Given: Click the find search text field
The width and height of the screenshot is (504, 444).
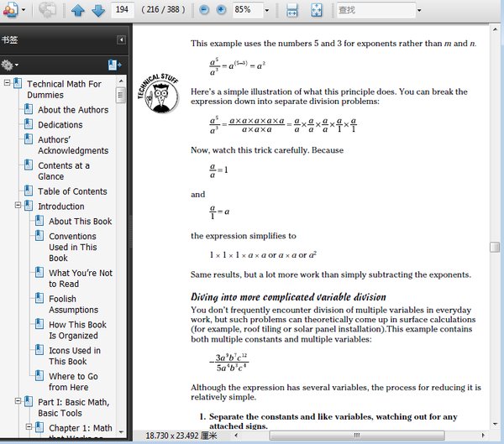Looking at the screenshot, I should tap(375, 10).
